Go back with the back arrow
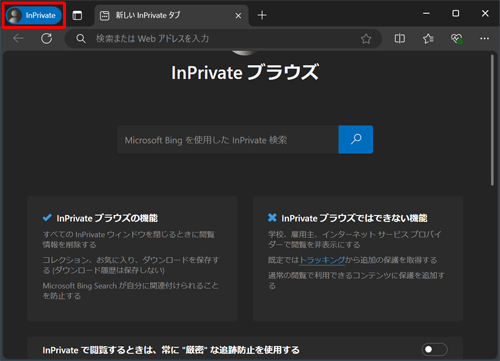Viewport: 500px width, 361px height. [x=18, y=39]
